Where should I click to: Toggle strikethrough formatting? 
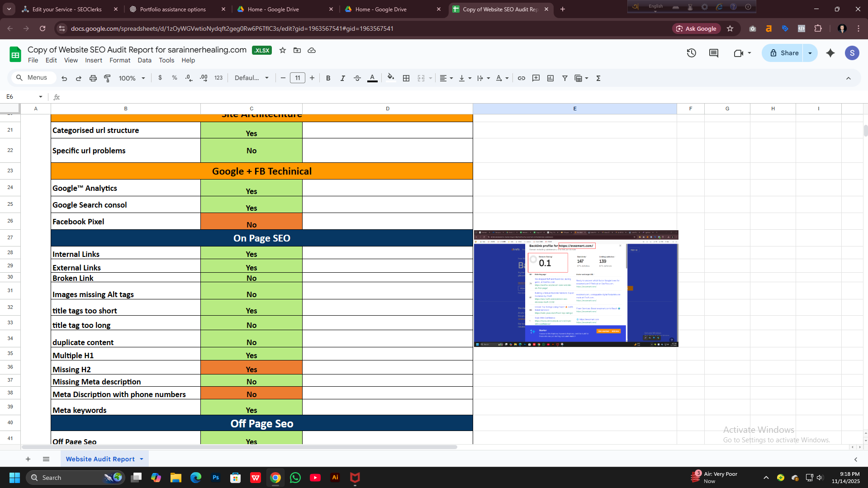tap(357, 78)
